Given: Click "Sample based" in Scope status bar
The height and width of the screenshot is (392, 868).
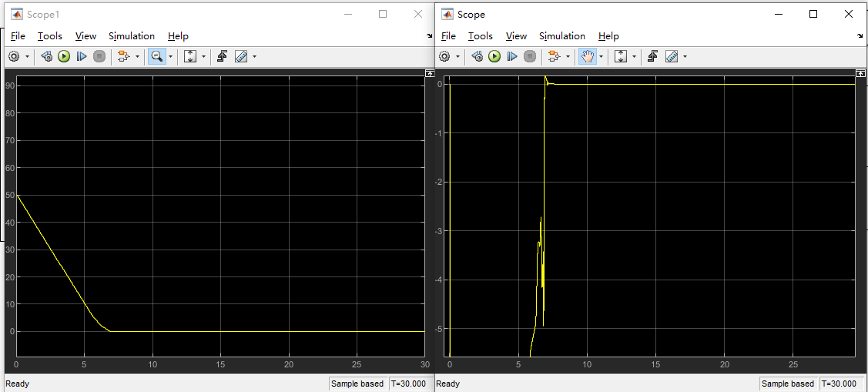Looking at the screenshot, I should (x=789, y=384).
